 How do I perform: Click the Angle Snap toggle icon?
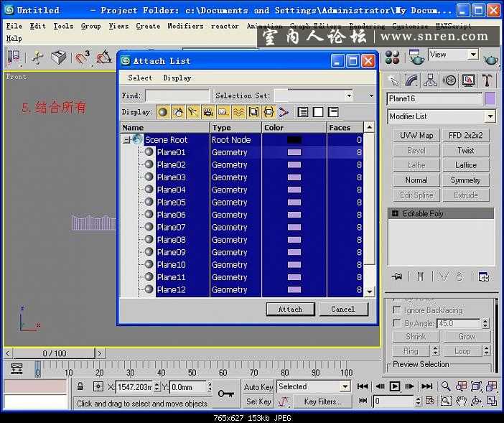pyautogui.click(x=104, y=57)
